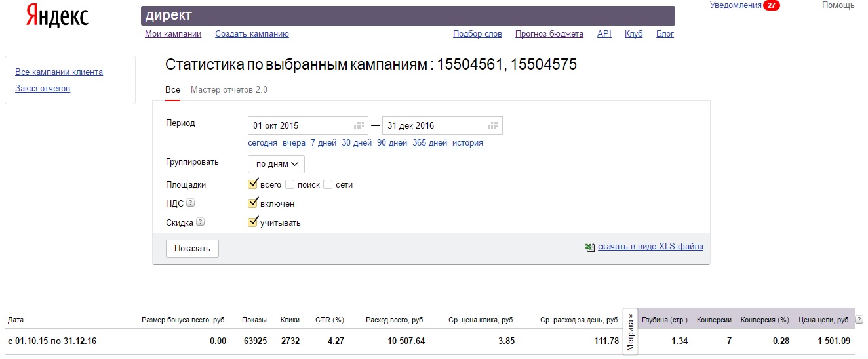Set period to 7 дней

323,143
